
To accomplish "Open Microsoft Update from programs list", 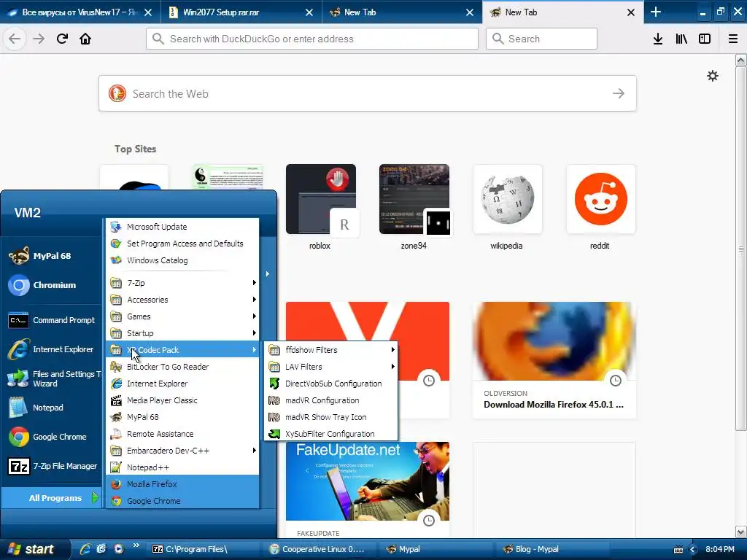I will (182, 227).
